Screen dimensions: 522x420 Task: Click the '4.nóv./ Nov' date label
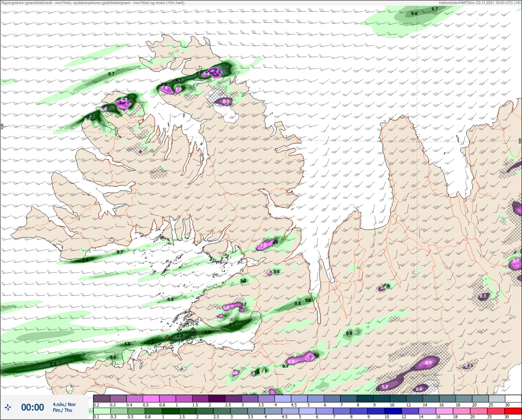pos(64,404)
